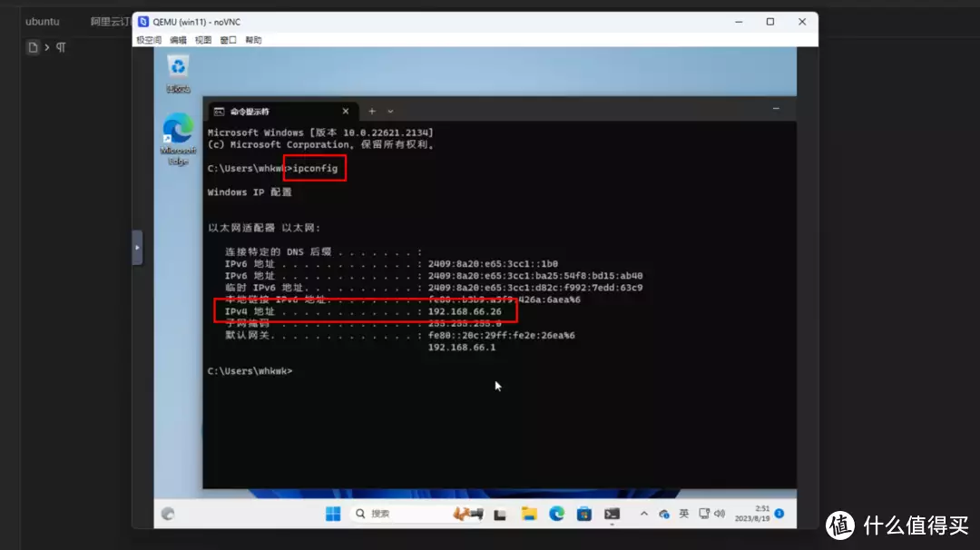980x550 pixels.
Task: Open the volume tray icon
Action: click(720, 514)
